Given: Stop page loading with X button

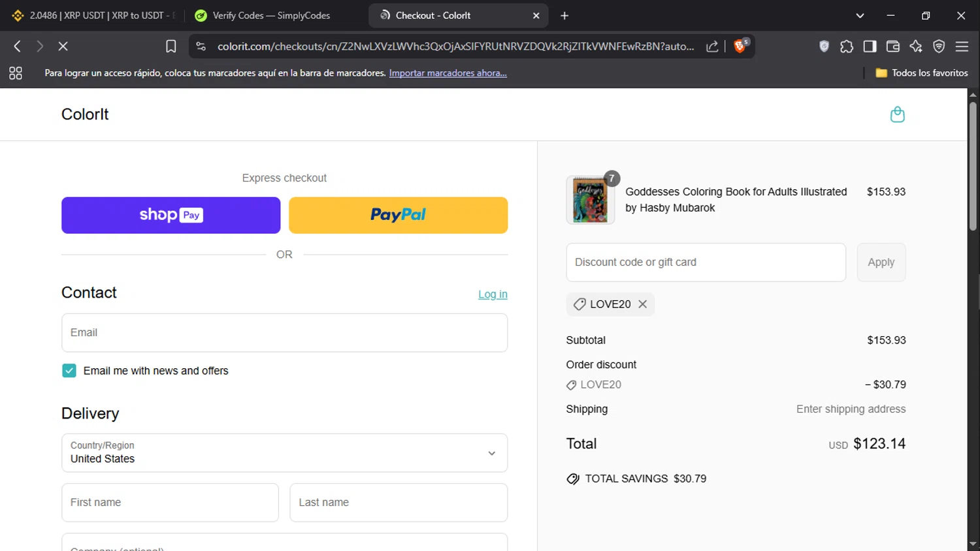Looking at the screenshot, I should 63,46.
